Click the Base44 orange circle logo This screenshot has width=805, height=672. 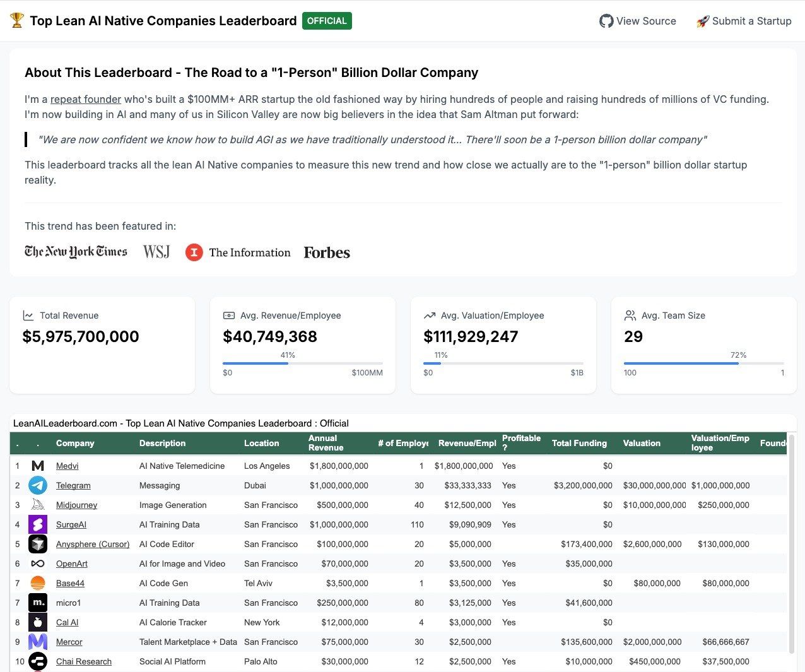tap(38, 583)
